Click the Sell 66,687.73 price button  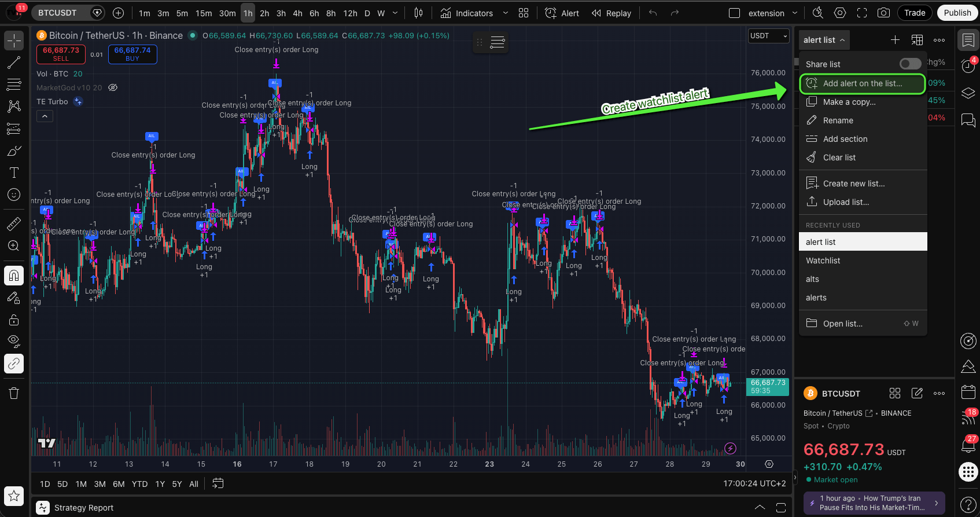tap(61, 54)
